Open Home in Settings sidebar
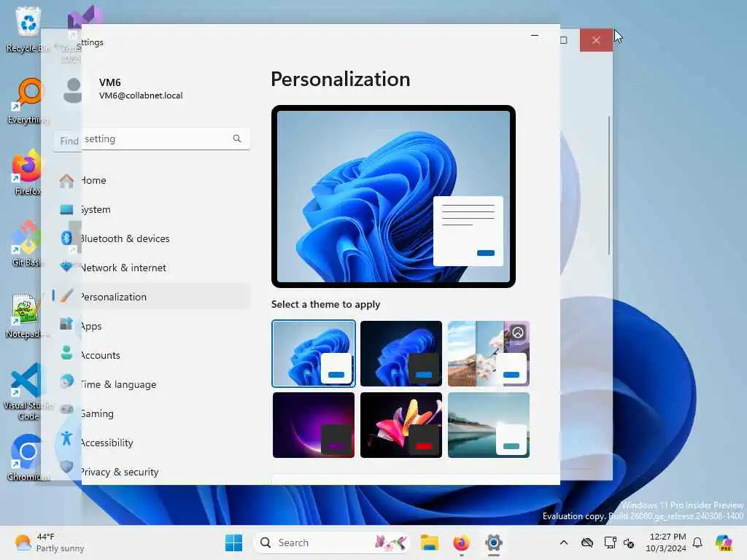 coord(152,181)
